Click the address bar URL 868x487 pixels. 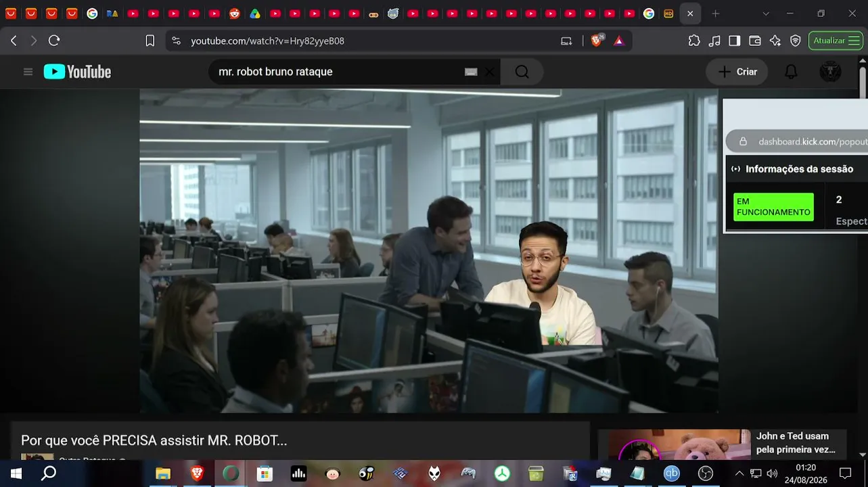pyautogui.click(x=267, y=41)
